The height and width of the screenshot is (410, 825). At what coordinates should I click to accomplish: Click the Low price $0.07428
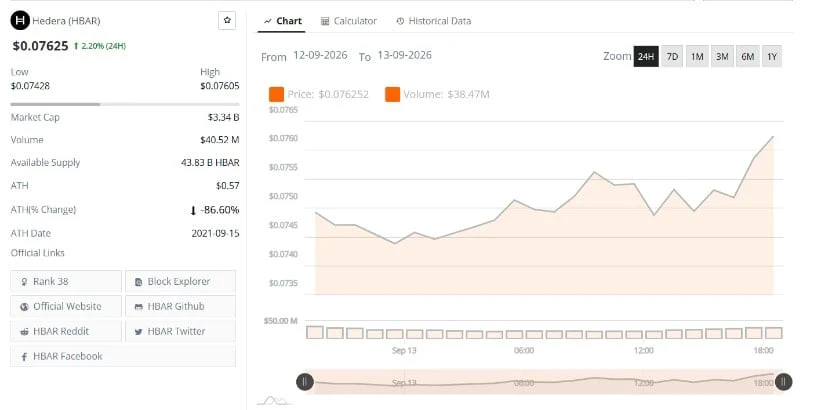[31, 86]
